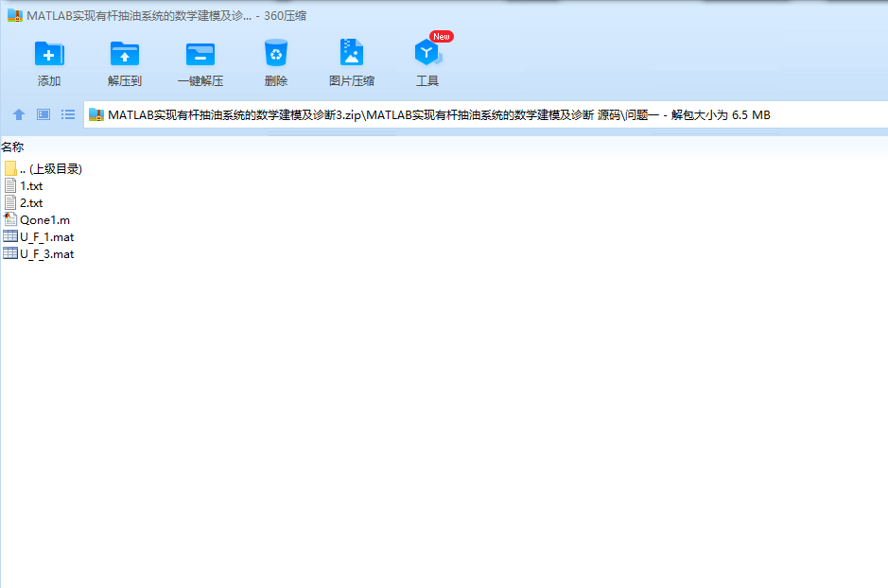The image size is (888, 588).
Task: Click the 解压到 (Extract to) icon
Action: coord(125,54)
